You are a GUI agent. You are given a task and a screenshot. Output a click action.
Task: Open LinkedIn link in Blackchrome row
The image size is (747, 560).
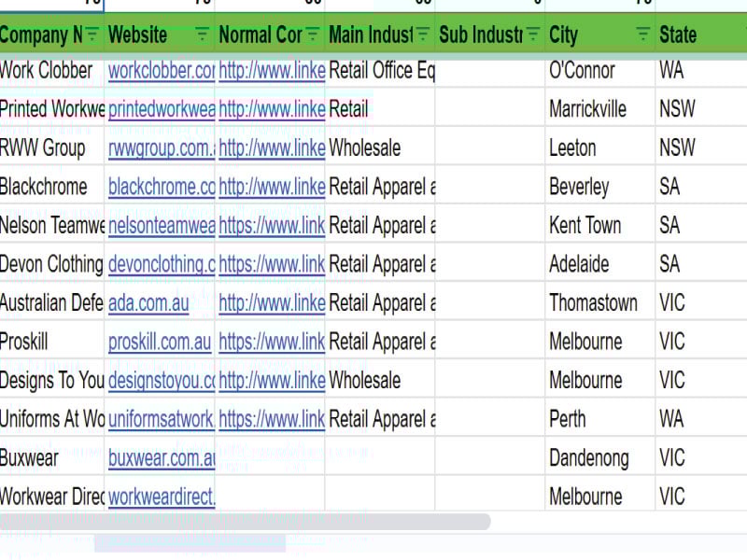click(272, 187)
